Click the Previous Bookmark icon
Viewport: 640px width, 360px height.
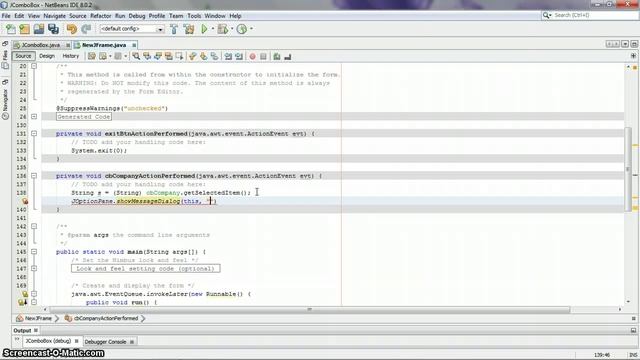point(193,56)
